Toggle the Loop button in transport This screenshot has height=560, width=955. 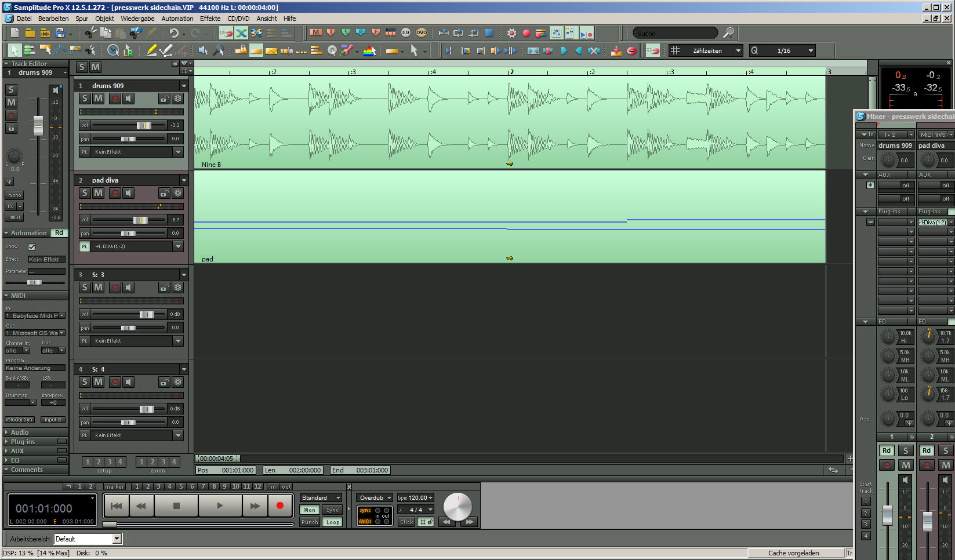(x=333, y=522)
